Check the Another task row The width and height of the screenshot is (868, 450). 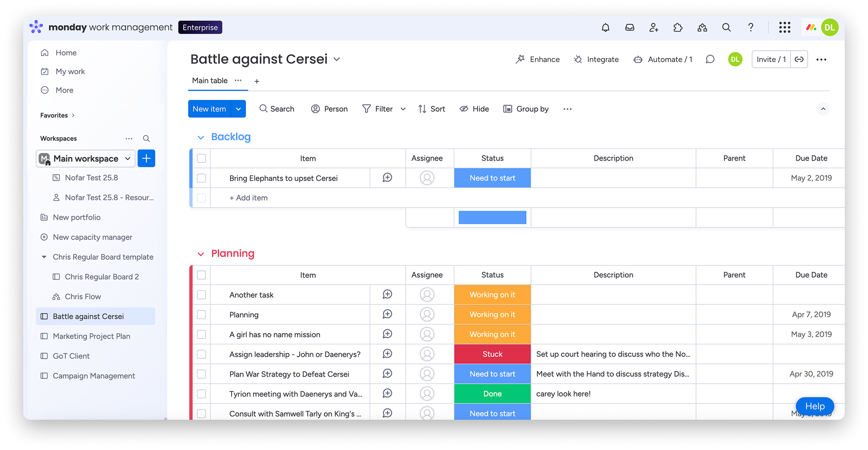tap(201, 295)
